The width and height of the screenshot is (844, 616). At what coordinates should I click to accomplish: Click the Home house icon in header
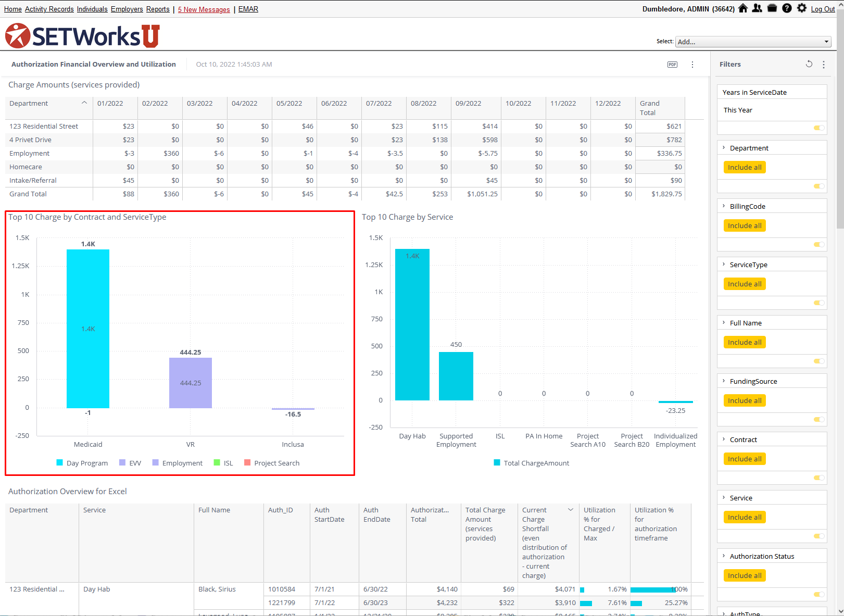pos(743,8)
